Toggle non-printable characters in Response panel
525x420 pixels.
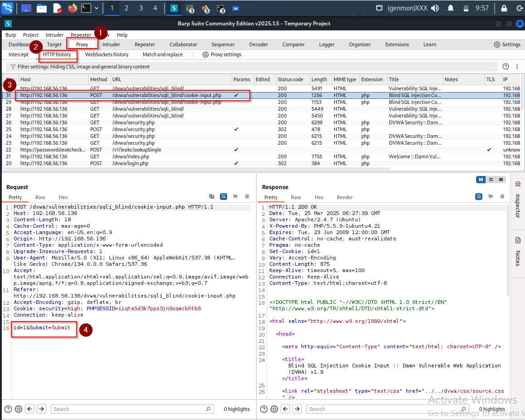click(x=491, y=196)
